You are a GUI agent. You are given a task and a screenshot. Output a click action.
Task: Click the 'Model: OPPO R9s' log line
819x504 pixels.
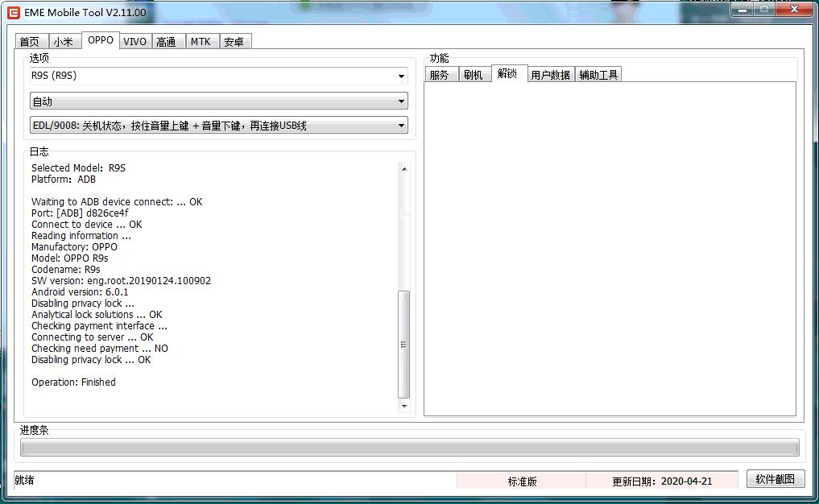[x=69, y=258]
